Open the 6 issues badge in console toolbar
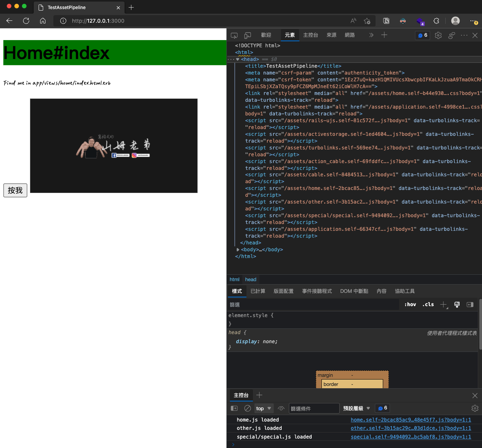 [382, 408]
